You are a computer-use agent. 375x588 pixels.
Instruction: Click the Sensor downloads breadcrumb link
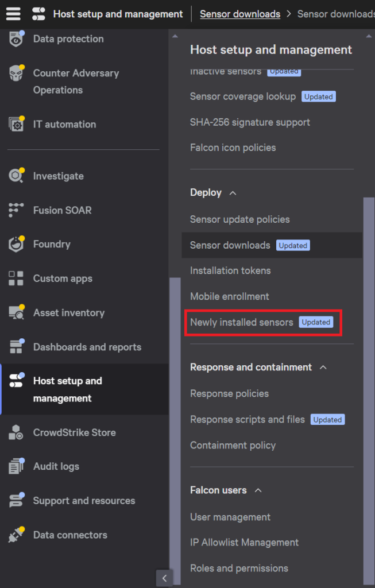(x=240, y=14)
